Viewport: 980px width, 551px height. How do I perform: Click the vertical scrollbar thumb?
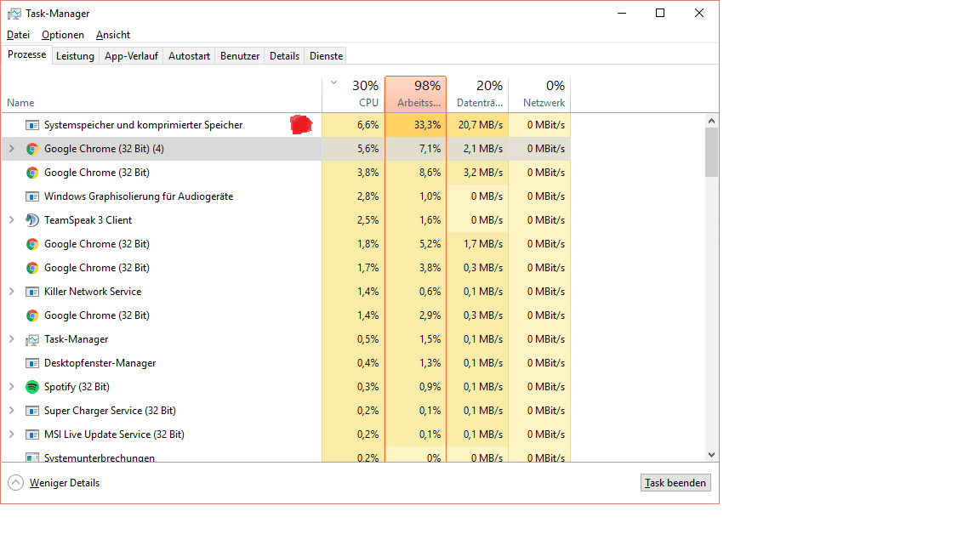pos(711,152)
